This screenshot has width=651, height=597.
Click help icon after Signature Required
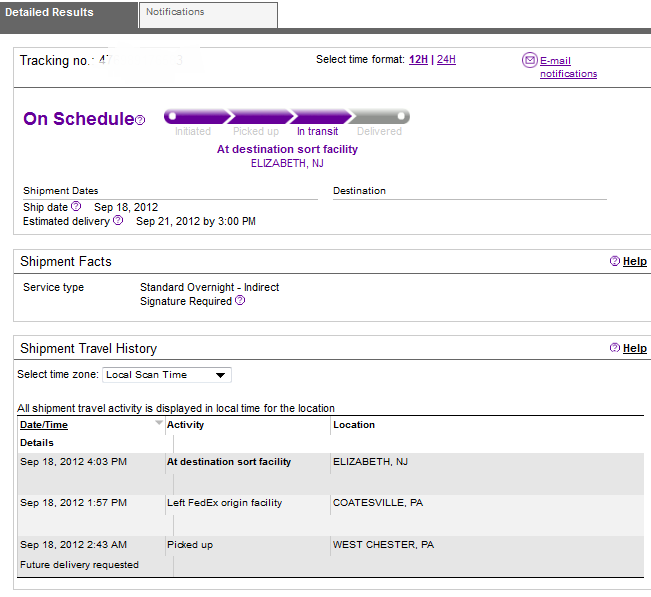pyautogui.click(x=240, y=300)
